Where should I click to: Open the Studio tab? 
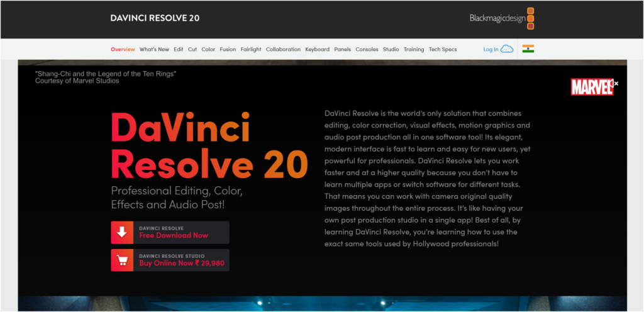click(391, 49)
